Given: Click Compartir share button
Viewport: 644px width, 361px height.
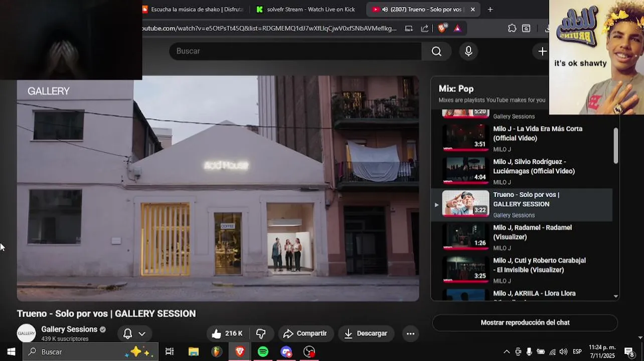Looking at the screenshot, I should 305,333.
